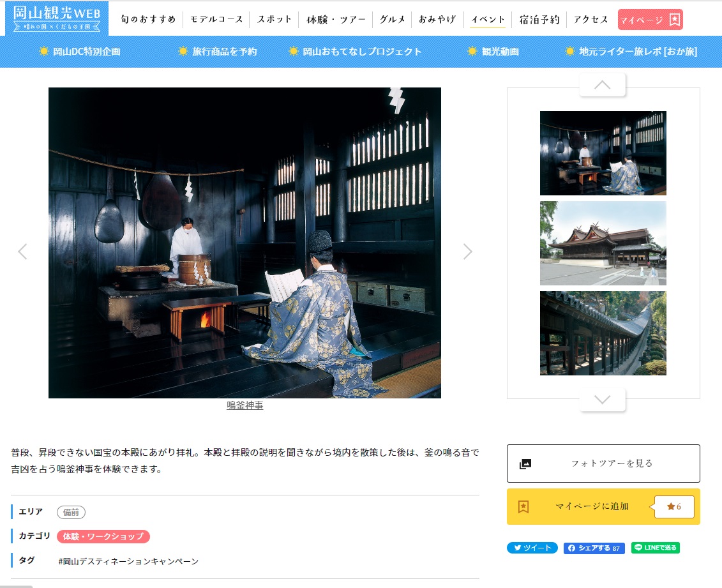Click the star count badge showing 6
This screenshot has width=722, height=588.
tap(674, 506)
